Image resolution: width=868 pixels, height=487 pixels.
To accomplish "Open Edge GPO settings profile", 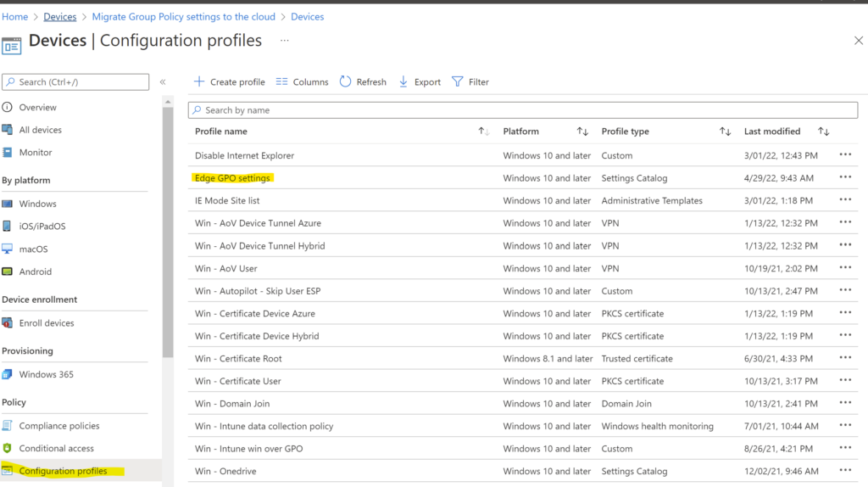I will pos(232,178).
